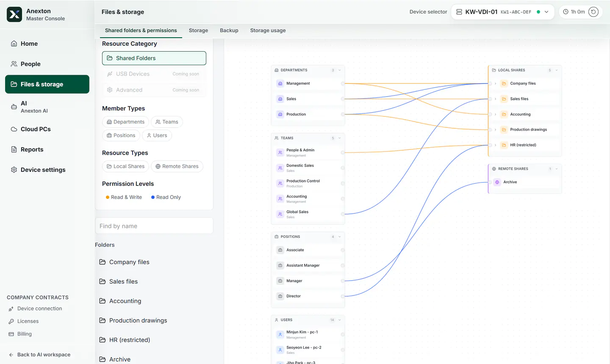Collapse the Positions group chevron
The image size is (610, 364).
coord(340,237)
